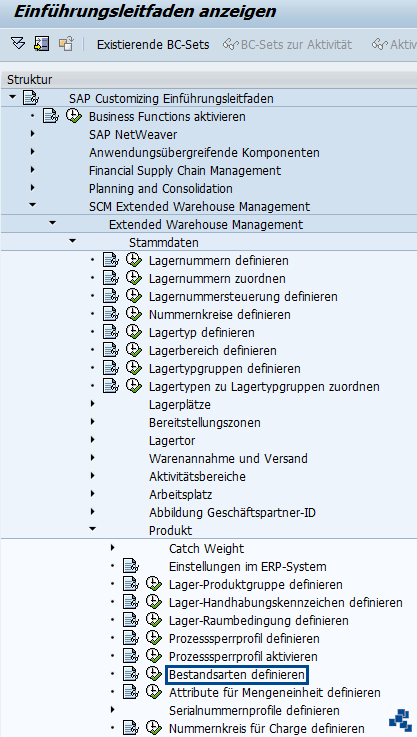Select Lager-Produktgruppe definieren entry
Image resolution: width=417 pixels, height=737 pixels.
[256, 585]
